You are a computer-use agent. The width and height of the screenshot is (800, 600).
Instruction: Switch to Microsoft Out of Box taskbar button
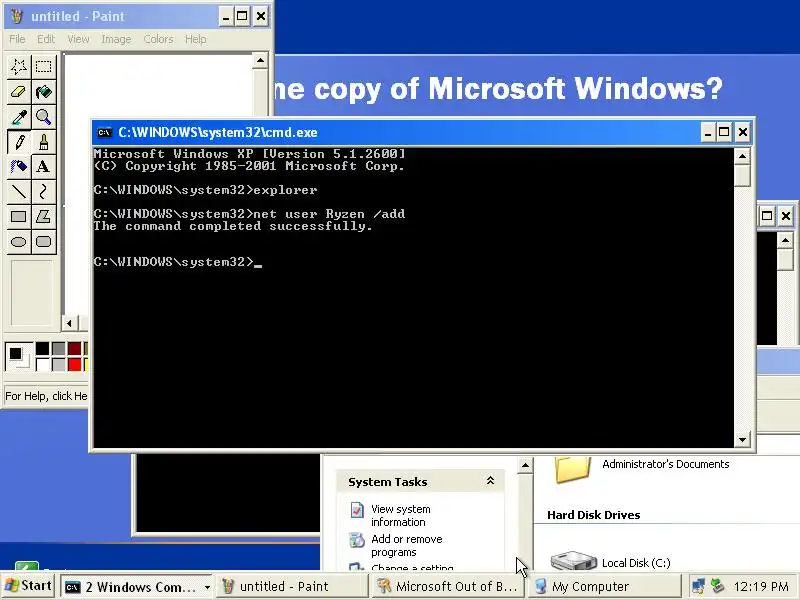(447, 587)
